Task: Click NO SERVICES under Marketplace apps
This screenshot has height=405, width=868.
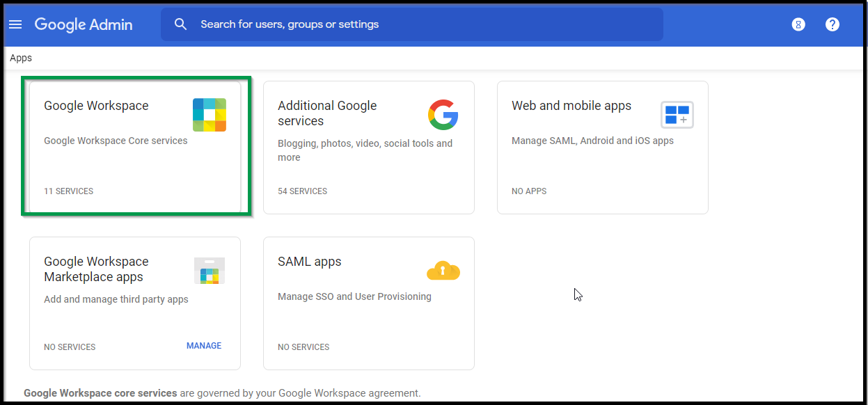Action: [70, 347]
